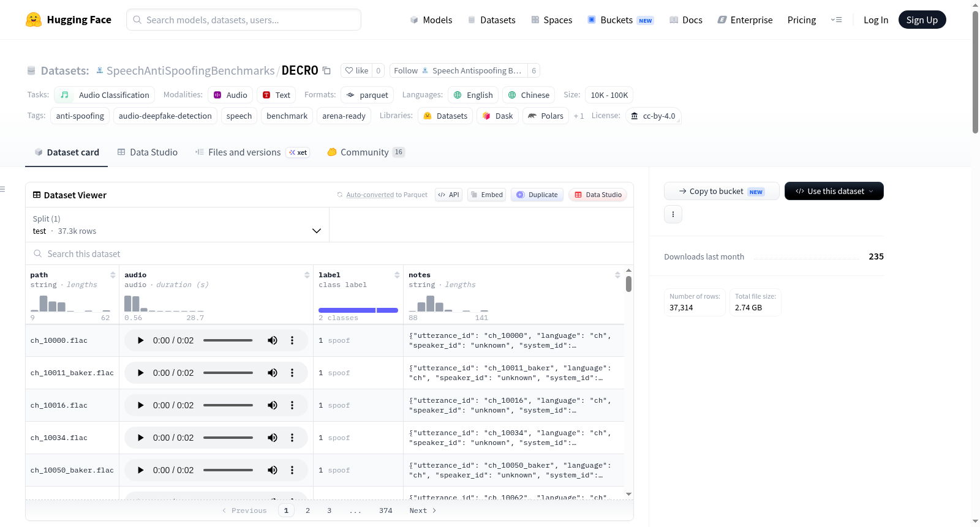The image size is (980, 527).
Task: Open audio options menu for ch_10034.flac
Action: (x=292, y=438)
